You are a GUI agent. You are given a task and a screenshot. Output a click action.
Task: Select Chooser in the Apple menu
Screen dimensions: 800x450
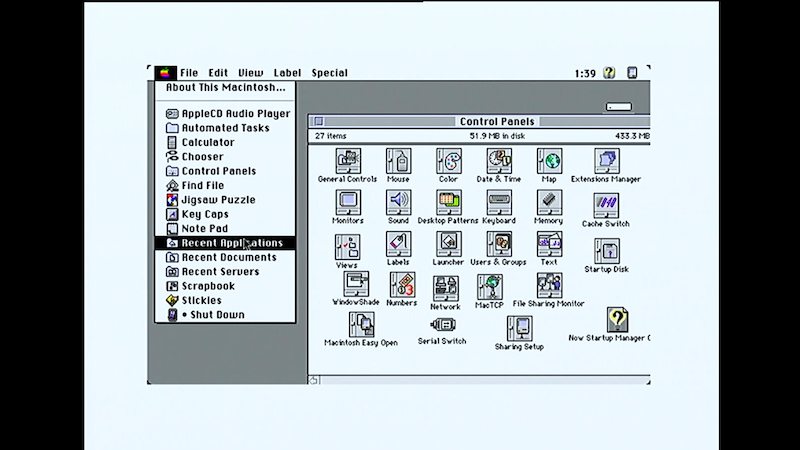pos(225,157)
